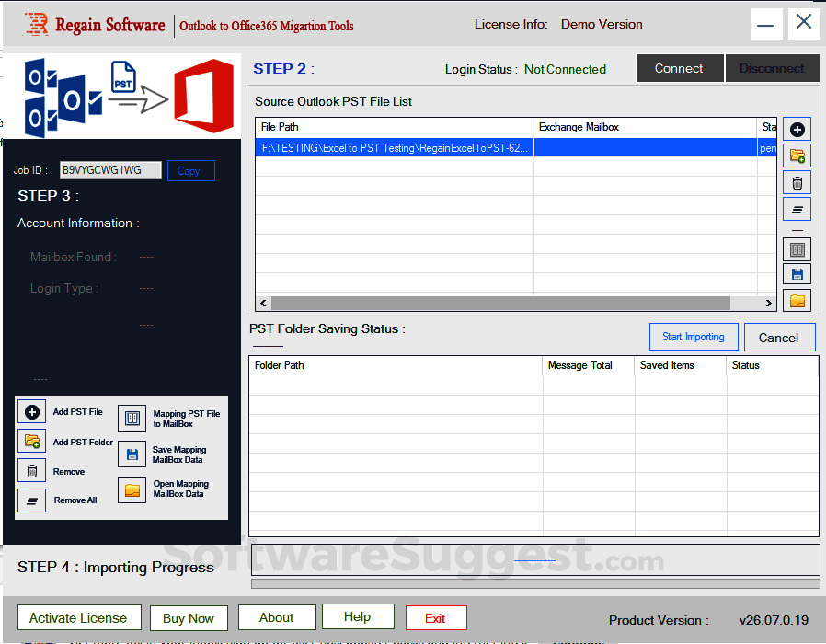Select Add PST File icon in legend panel
Screen dimensions: 826x644
pos(31,411)
